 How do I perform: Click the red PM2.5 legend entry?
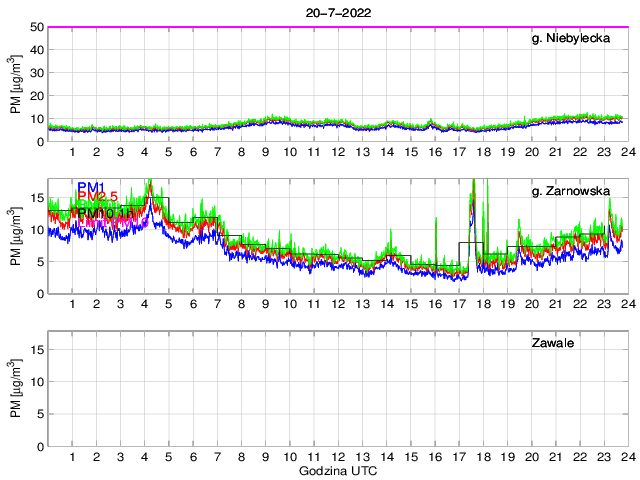point(98,196)
